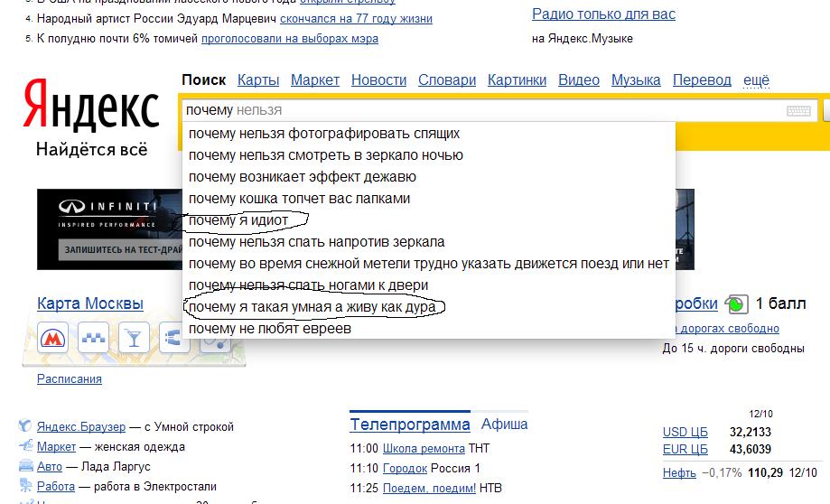
Task: Open the virtual keyboard icon in search field
Action: pyautogui.click(x=798, y=111)
